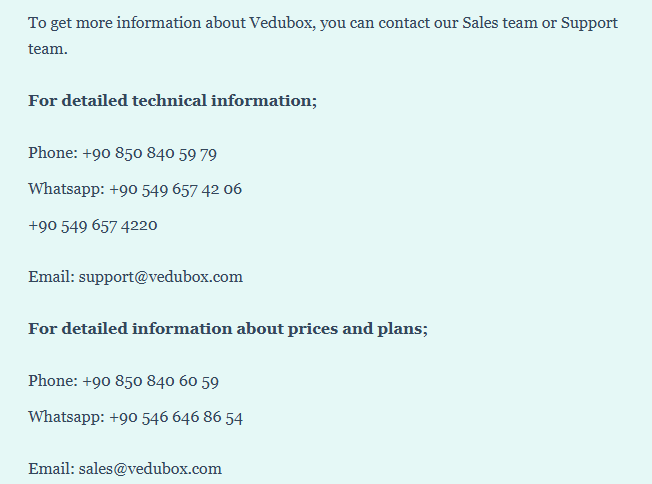Click the 'Whatsapp:' label in the prices section

point(67,417)
